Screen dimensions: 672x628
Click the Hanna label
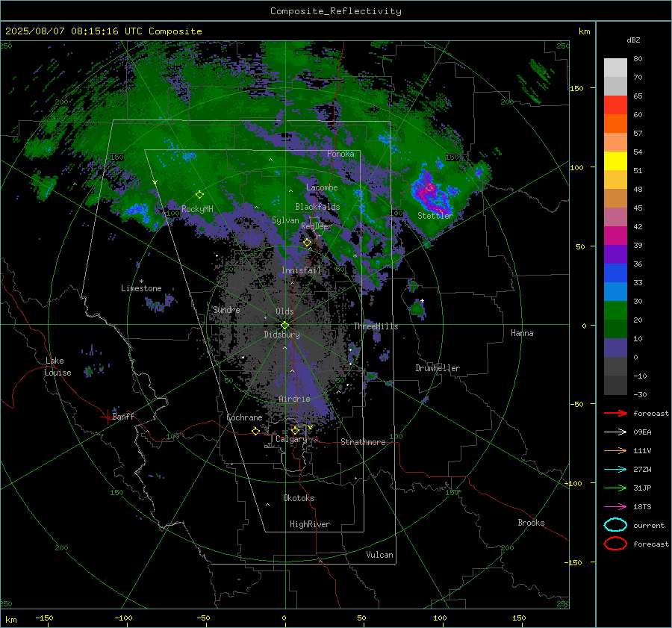522,333
